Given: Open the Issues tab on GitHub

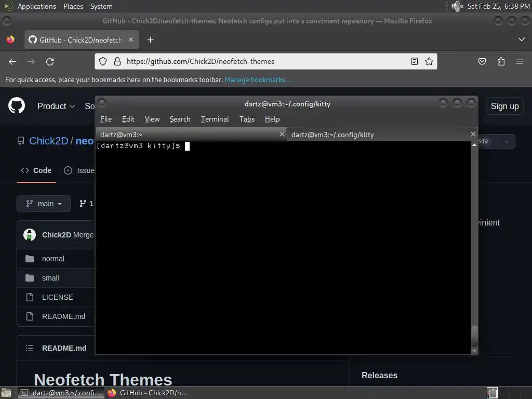Looking at the screenshot, I should [79, 170].
